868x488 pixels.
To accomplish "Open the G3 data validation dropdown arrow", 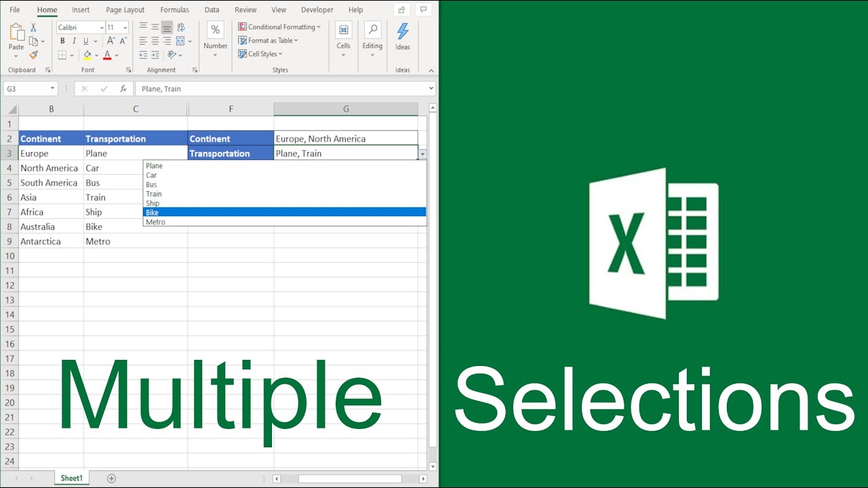I will pos(422,154).
